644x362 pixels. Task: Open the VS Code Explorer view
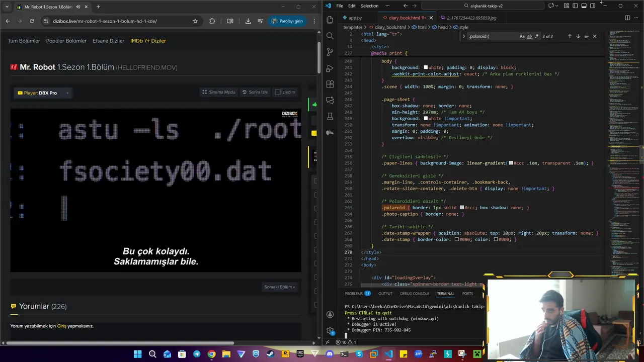tap(330, 20)
